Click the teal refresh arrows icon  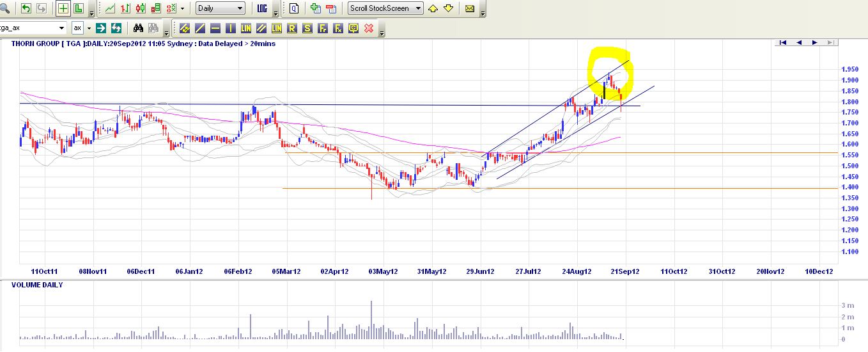pos(116,28)
